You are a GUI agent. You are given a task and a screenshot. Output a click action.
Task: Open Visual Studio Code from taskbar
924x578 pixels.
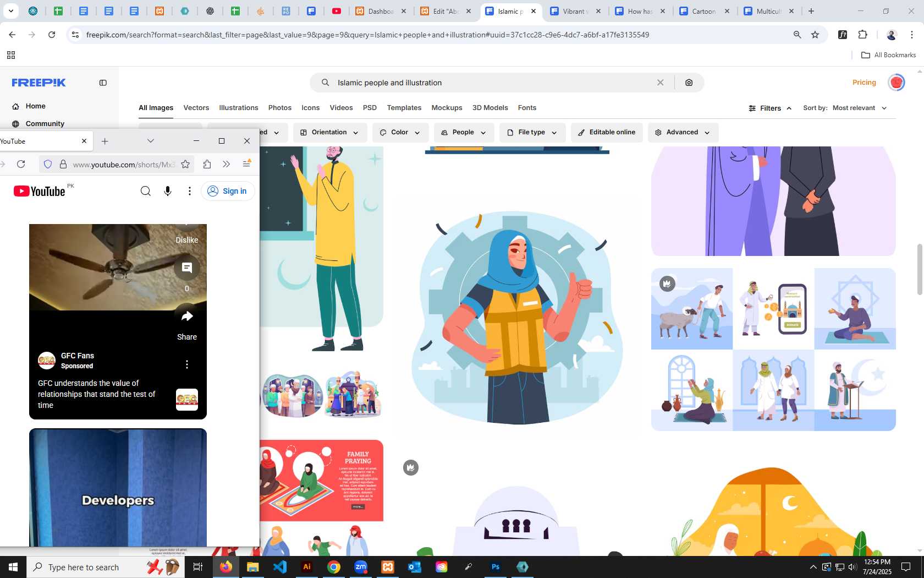[x=280, y=567]
